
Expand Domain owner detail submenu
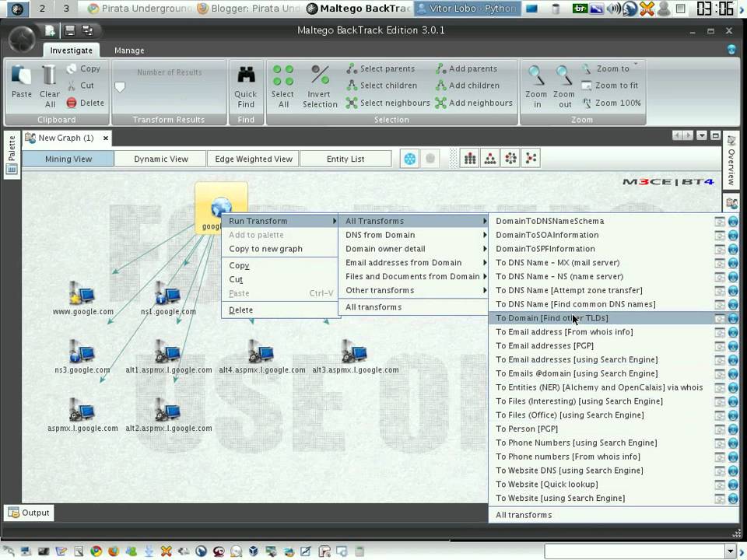point(413,249)
